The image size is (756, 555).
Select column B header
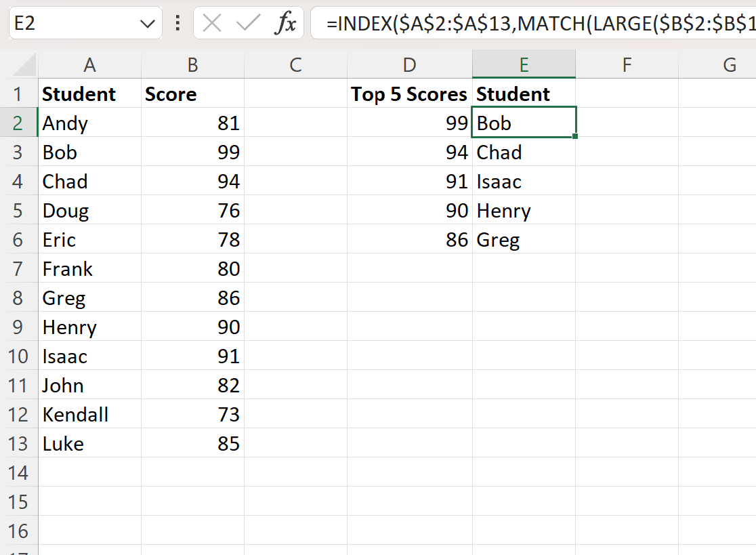[x=193, y=64]
